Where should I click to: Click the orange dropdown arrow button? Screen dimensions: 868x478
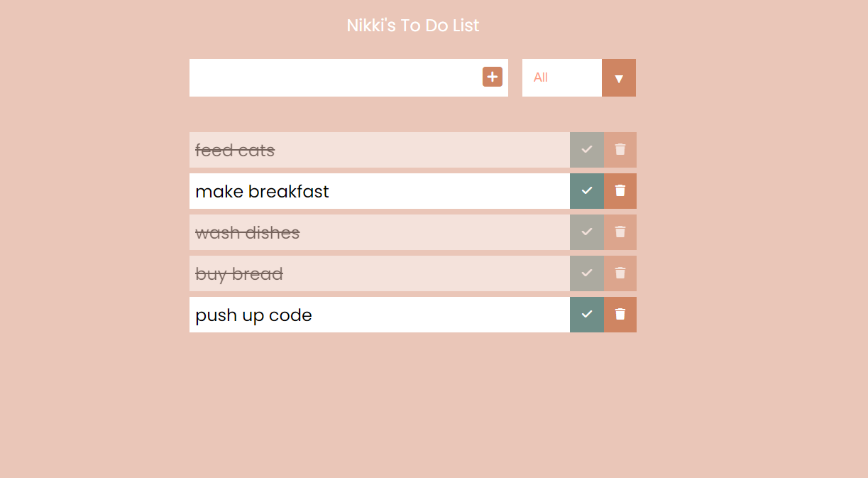tap(618, 77)
